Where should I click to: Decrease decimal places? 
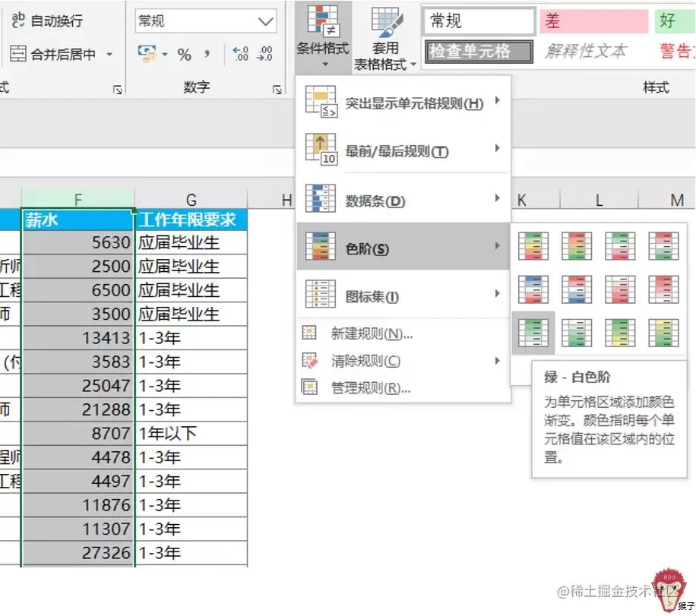(265, 54)
